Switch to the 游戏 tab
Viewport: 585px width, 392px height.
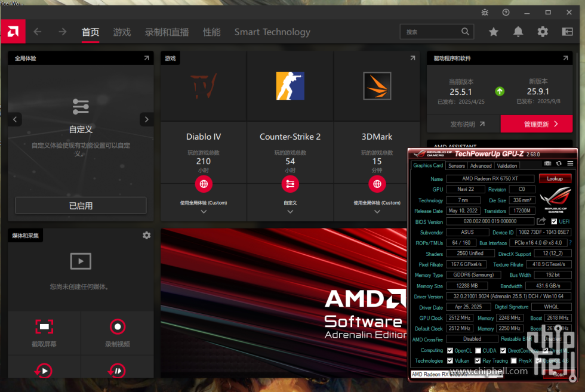coord(122,32)
